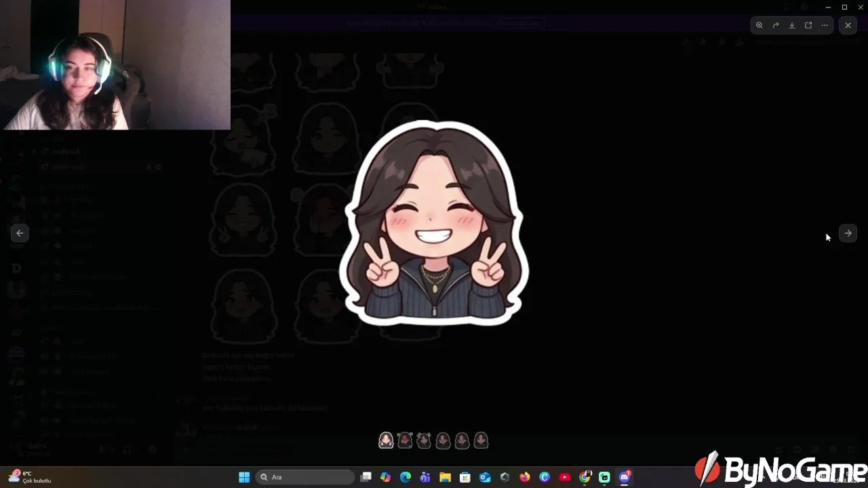The image size is (868, 488).
Task: Open the Windows Start menu
Action: [244, 477]
